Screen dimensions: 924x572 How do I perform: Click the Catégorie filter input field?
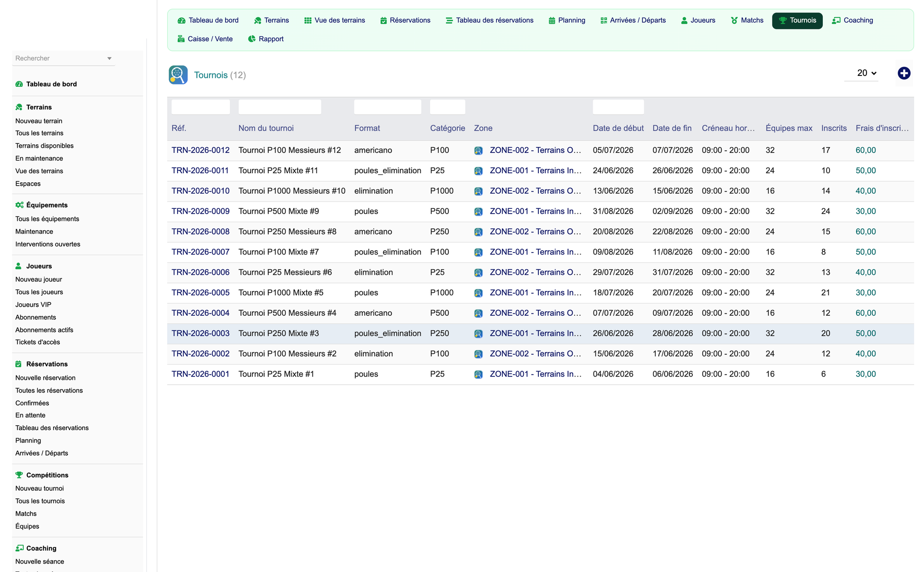tap(447, 107)
